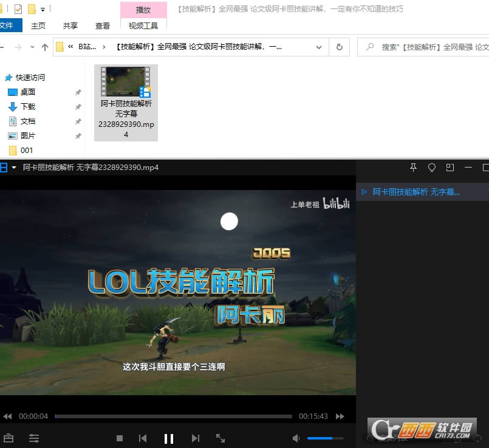
Task: Switch to the 主页 ribbon tab
Action: (x=38, y=25)
